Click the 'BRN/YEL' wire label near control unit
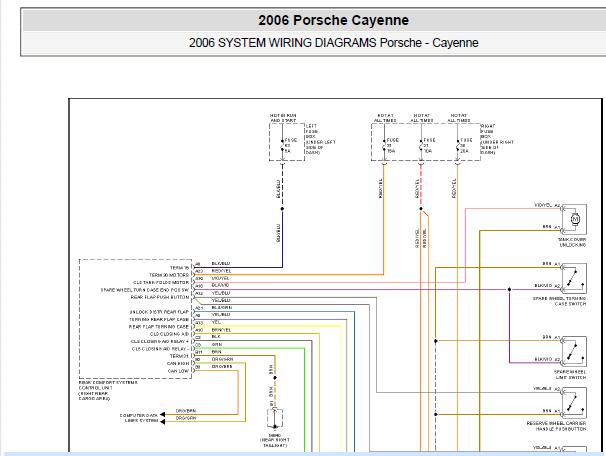 click(221, 330)
